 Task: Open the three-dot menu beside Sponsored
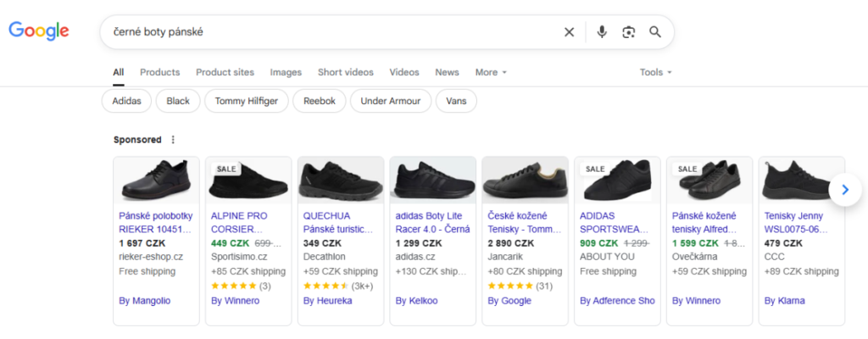[173, 140]
